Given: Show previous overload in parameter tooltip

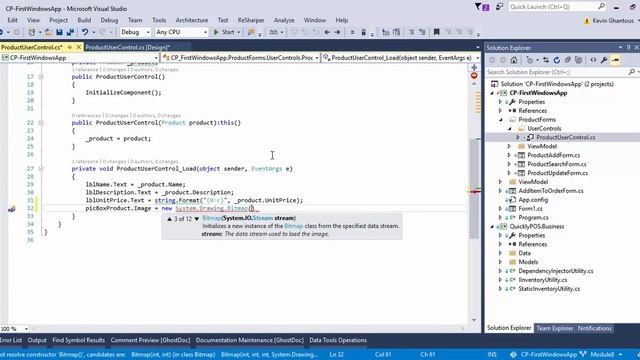Looking at the screenshot, I should (x=169, y=219).
